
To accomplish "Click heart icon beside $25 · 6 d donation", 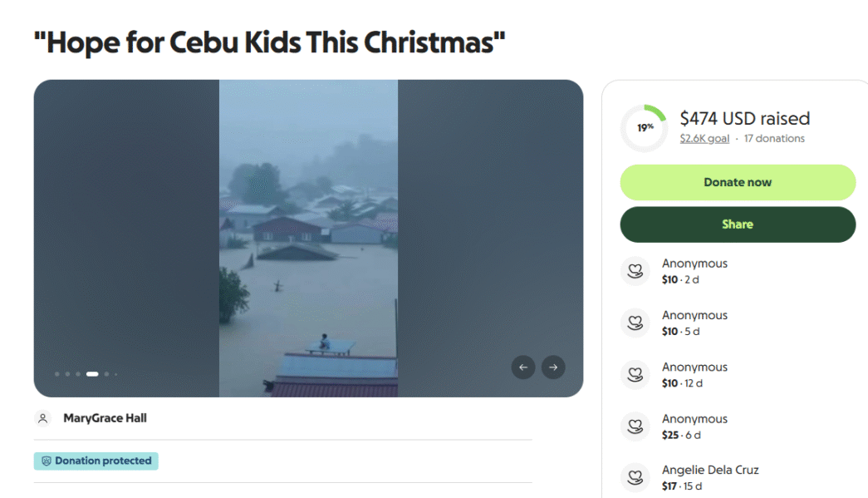I will 635,427.
